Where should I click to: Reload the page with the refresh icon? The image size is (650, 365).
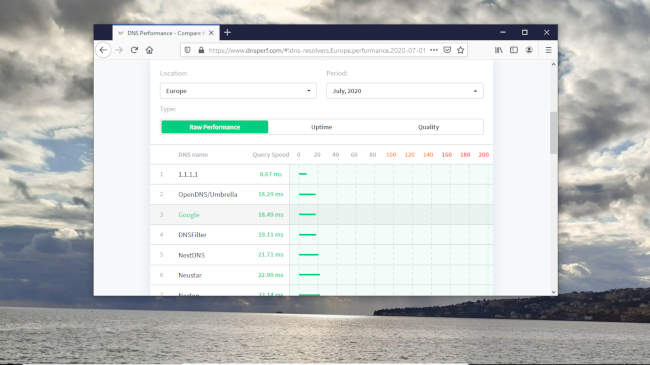pyautogui.click(x=134, y=50)
